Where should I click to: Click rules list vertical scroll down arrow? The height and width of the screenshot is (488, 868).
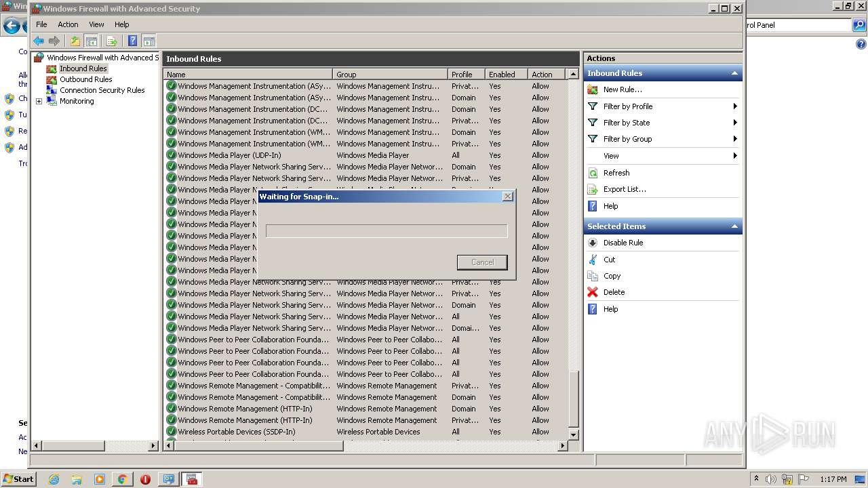pos(573,434)
